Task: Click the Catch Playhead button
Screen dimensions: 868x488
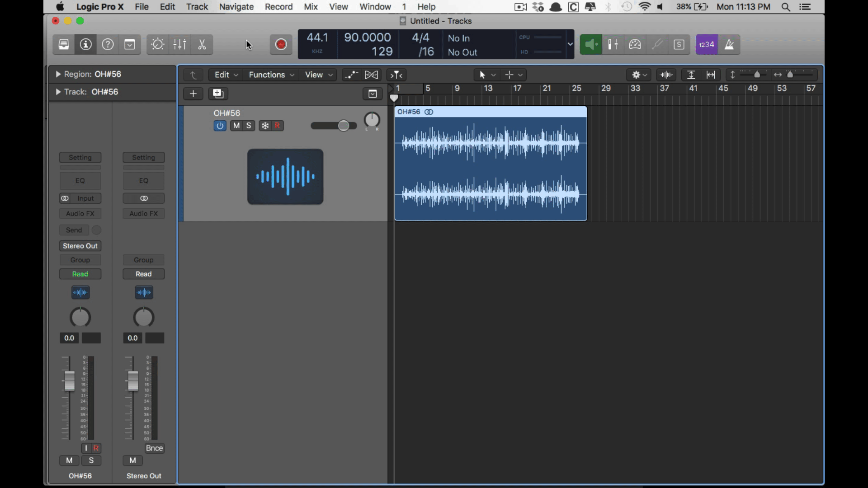Action: click(396, 75)
